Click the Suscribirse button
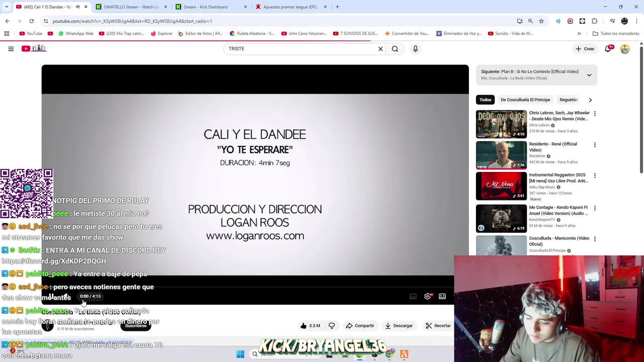The image size is (644, 362). (x=135, y=326)
